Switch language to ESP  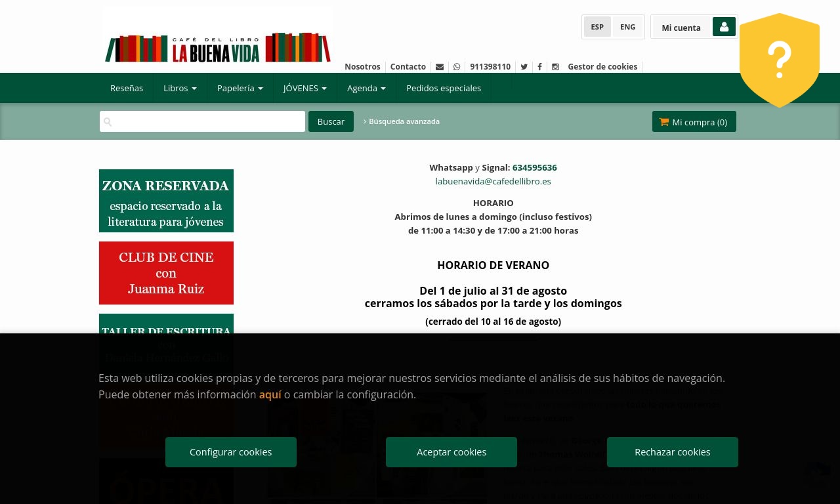point(597,27)
